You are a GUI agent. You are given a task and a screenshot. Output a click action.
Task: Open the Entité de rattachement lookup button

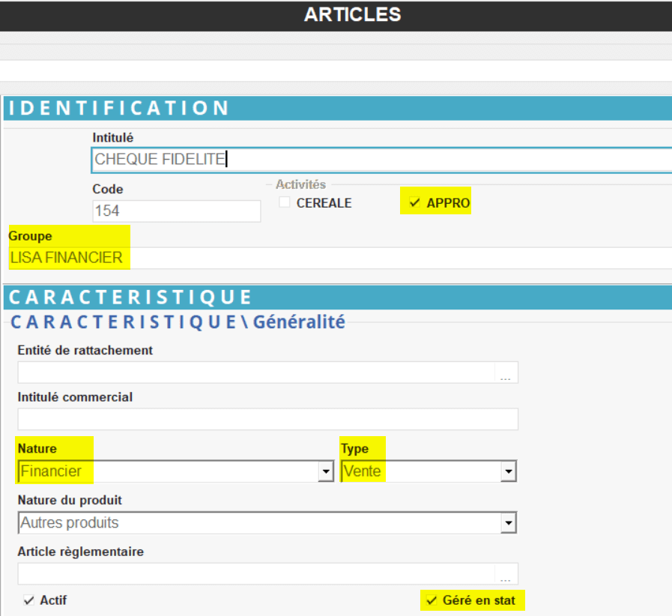[x=506, y=372]
